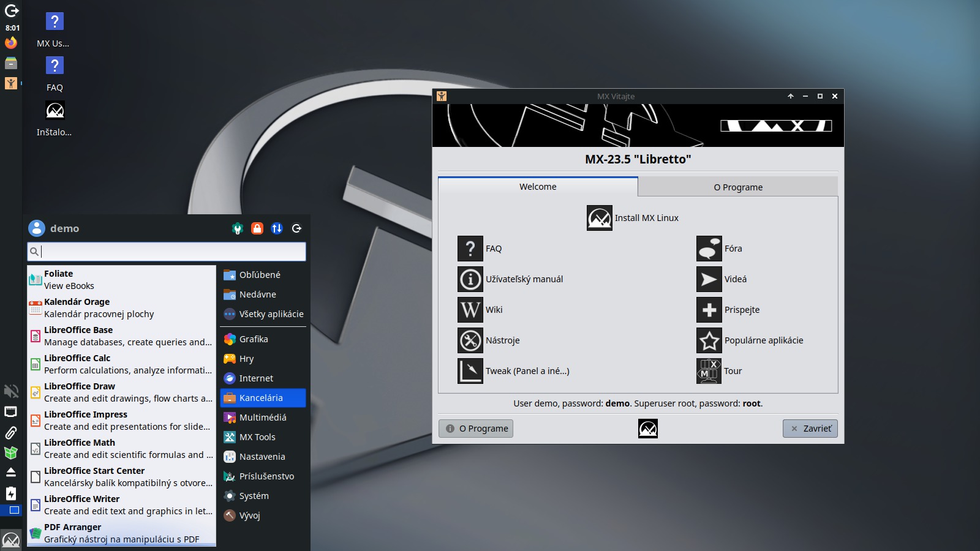Open the green package updater tray icon

coord(11,453)
